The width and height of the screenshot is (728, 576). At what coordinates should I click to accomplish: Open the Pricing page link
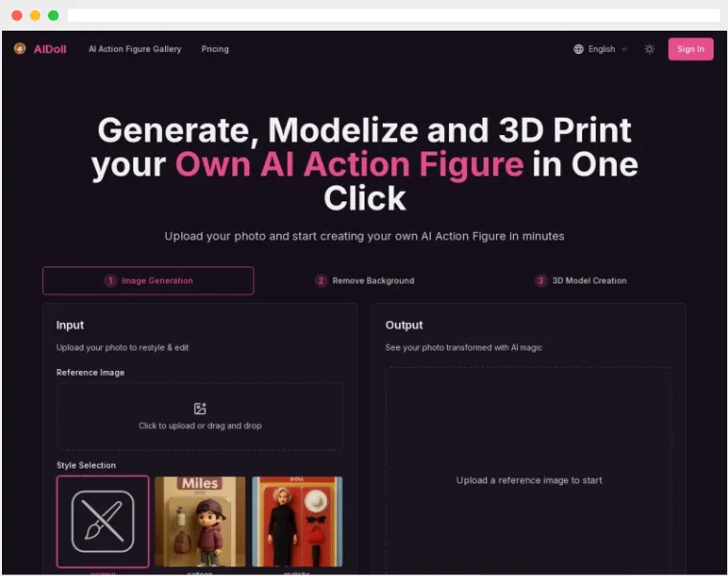tap(215, 49)
